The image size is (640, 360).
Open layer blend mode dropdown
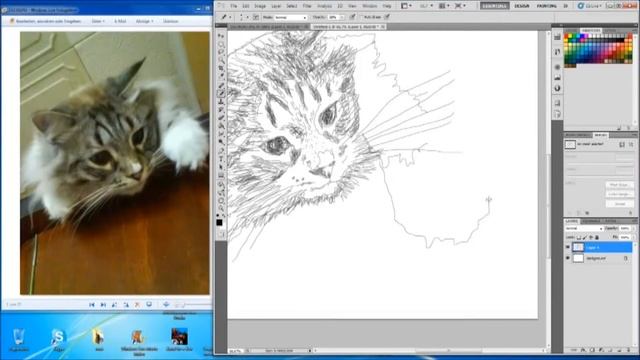pyautogui.click(x=584, y=229)
